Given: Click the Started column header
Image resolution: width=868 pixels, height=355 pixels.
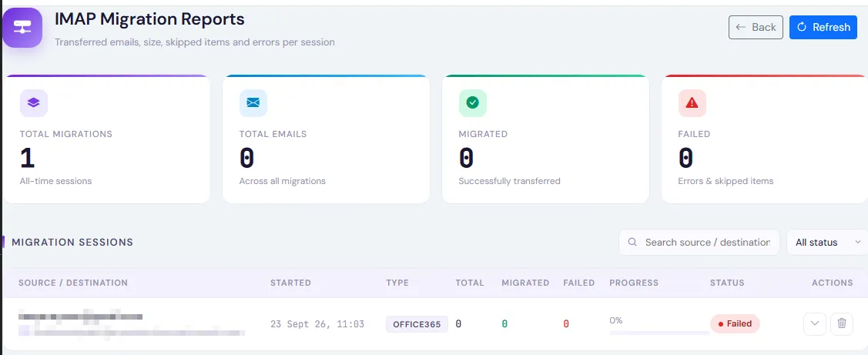Looking at the screenshot, I should pyautogui.click(x=290, y=283).
